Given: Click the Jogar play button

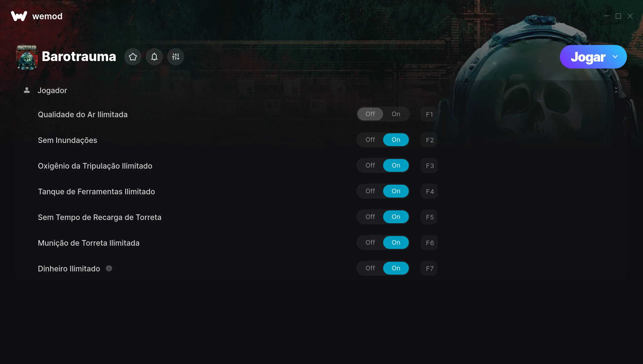Looking at the screenshot, I should click(x=588, y=57).
